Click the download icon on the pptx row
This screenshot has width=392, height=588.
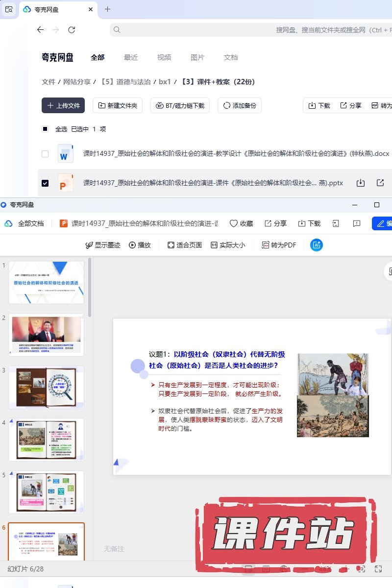(x=361, y=183)
